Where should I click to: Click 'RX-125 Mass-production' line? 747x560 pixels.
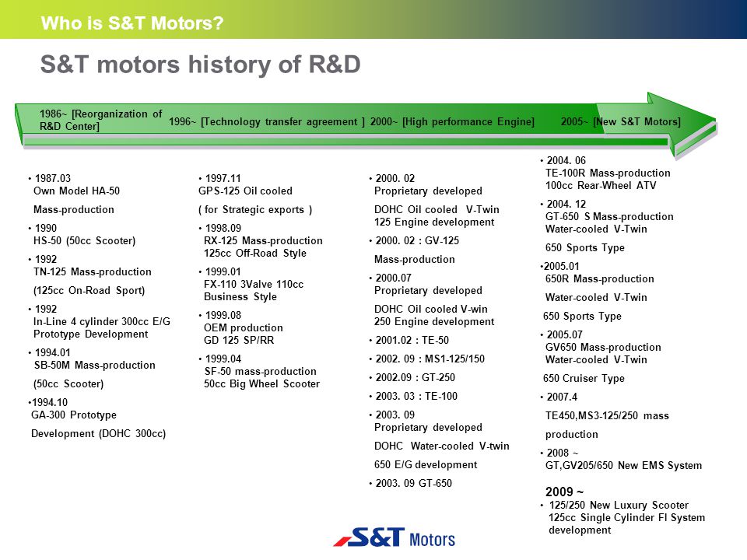point(263,241)
